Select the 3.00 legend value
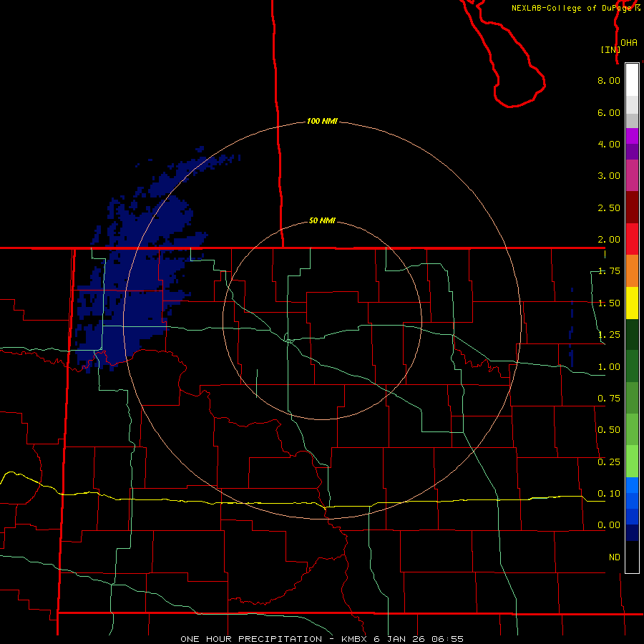Image resolution: width=644 pixels, height=644 pixels. point(609,176)
